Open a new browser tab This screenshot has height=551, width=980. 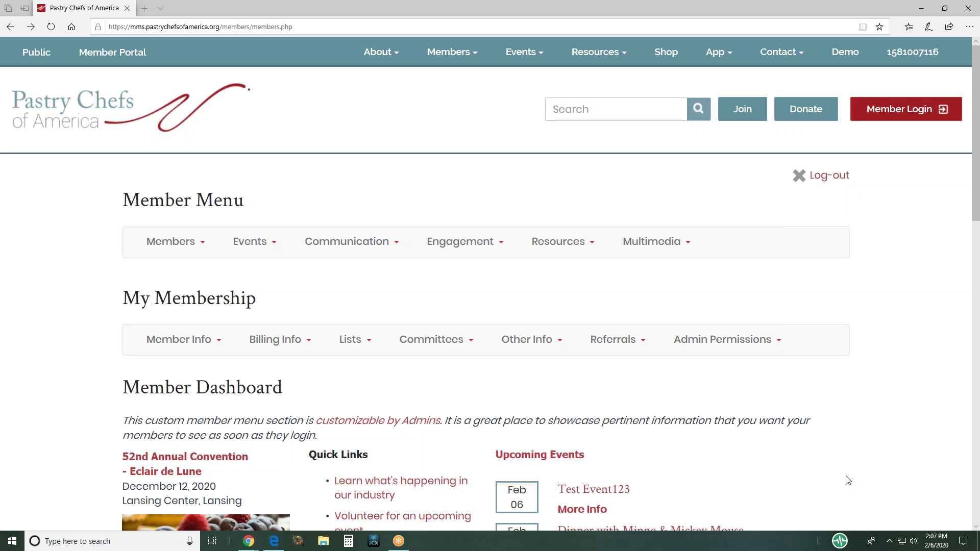144,8
